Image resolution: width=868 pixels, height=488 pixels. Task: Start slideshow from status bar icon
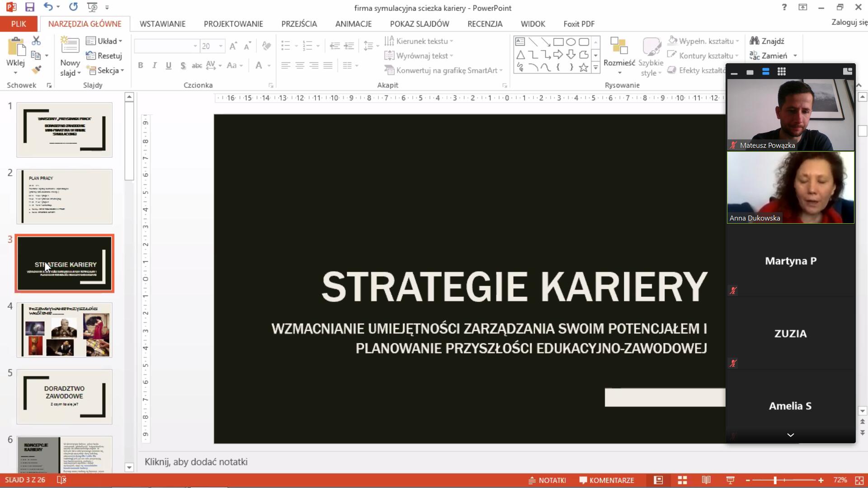[730, 480]
